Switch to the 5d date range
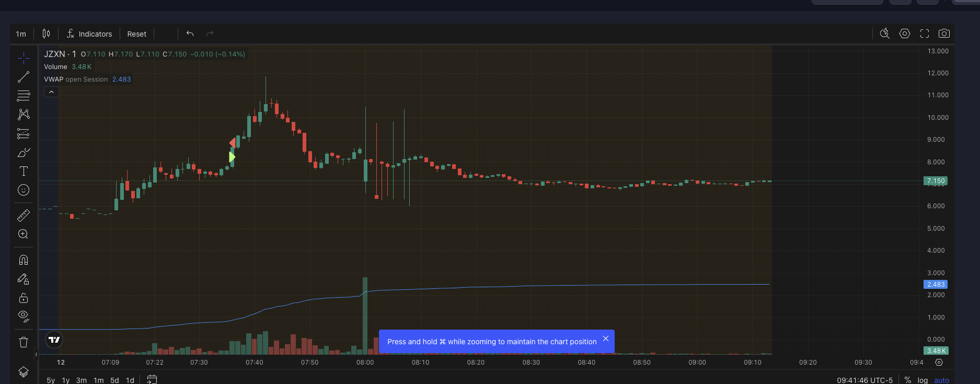 [x=114, y=380]
